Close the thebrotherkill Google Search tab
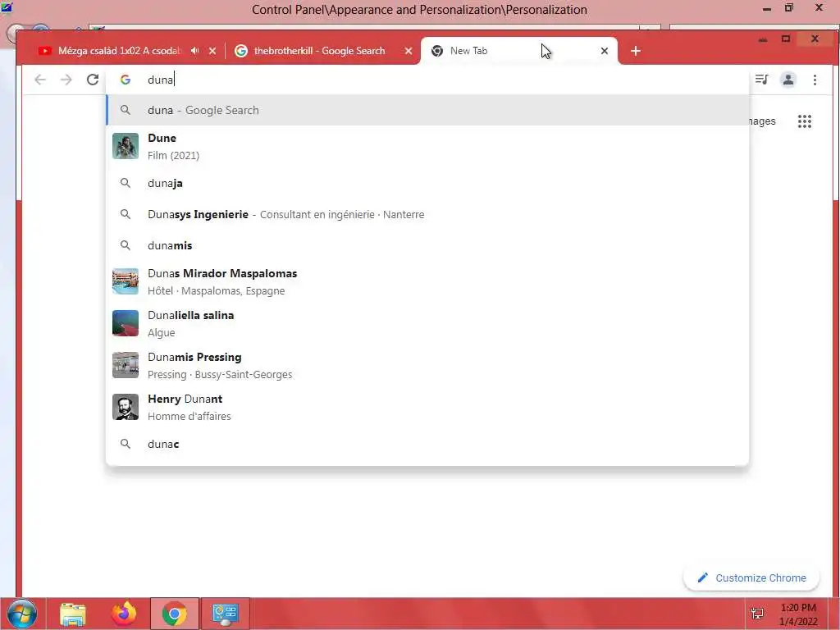 [409, 51]
